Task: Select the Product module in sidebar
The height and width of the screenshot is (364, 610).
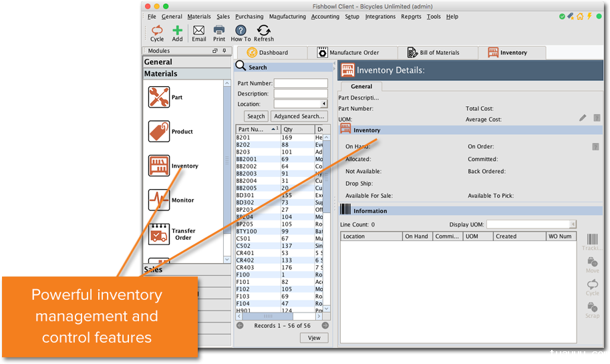Action: [x=159, y=132]
